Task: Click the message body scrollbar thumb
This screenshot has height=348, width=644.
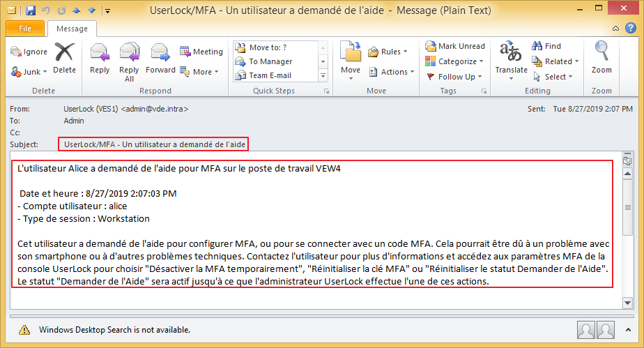Action: pos(627,208)
